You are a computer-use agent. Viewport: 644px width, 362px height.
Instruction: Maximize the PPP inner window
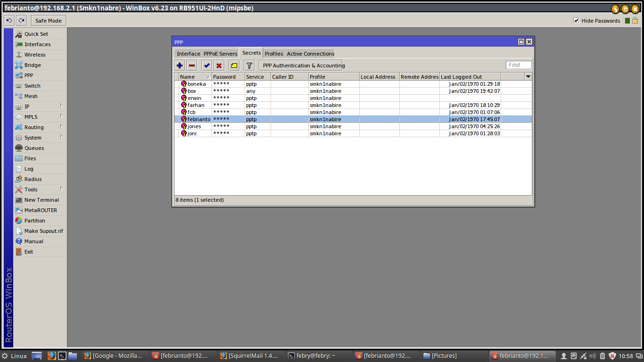[521, 42]
